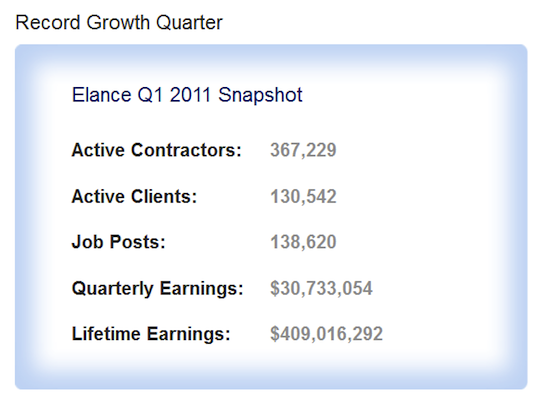Select the $30,733,054 quarterly earnings amount
Viewport: 550px width, 404px height.
click(321, 289)
